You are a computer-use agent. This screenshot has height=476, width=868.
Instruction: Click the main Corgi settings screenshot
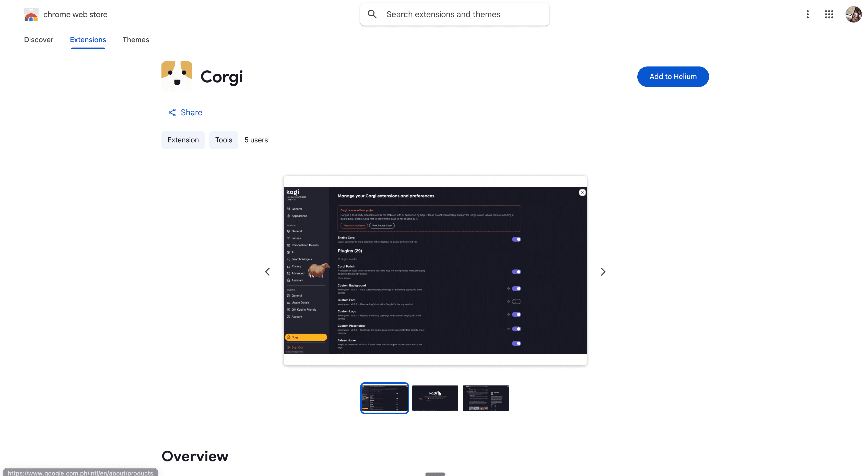coord(435,270)
